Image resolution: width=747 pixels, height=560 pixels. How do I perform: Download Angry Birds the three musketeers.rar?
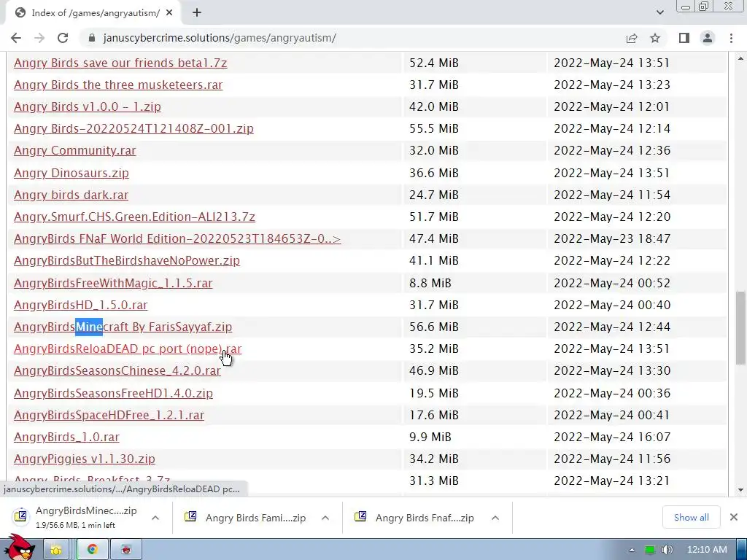pyautogui.click(x=118, y=85)
